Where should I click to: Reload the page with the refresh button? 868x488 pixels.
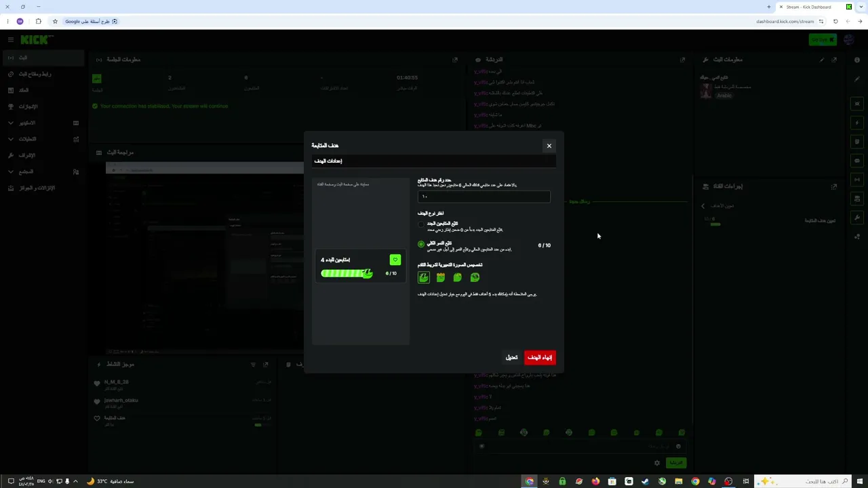835,21
